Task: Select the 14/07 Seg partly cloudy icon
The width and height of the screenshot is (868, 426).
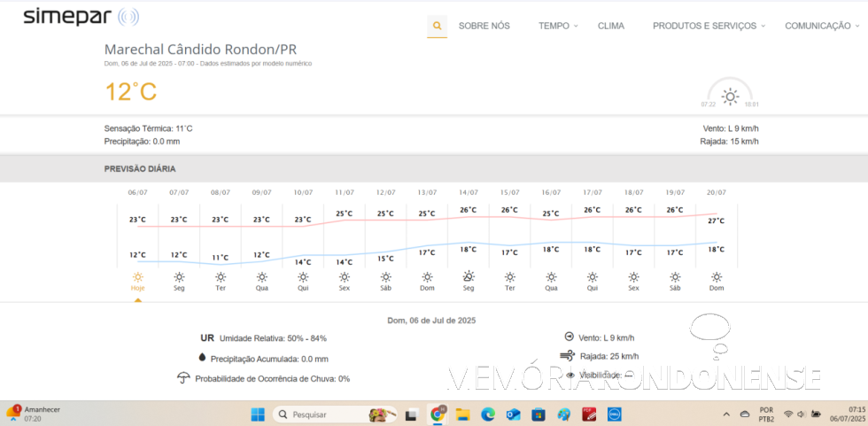Action: (469, 276)
